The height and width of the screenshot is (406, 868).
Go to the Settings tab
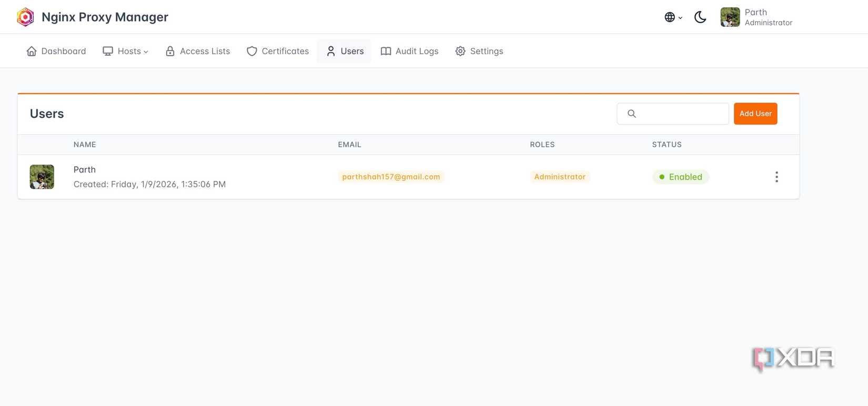click(479, 51)
